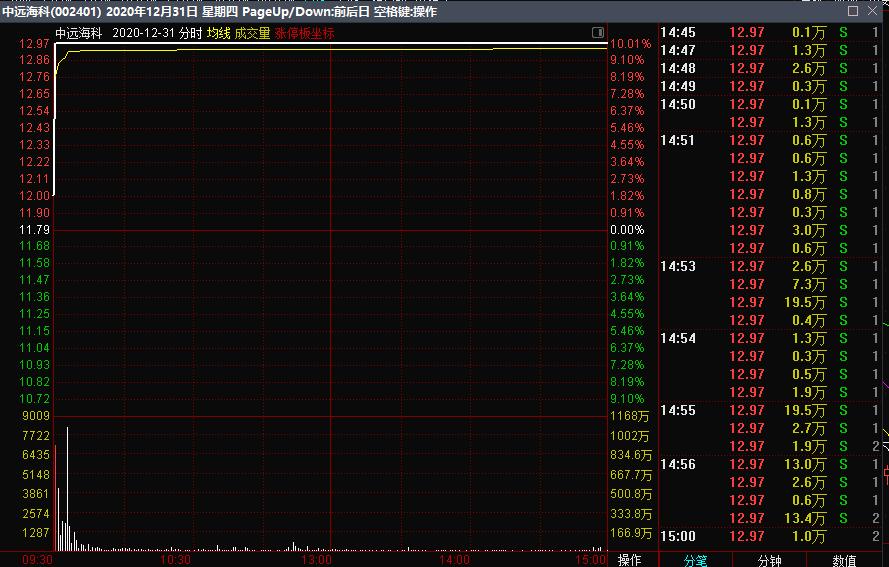
Task: Click the 7.3万 volume cell
Action: coord(809,284)
